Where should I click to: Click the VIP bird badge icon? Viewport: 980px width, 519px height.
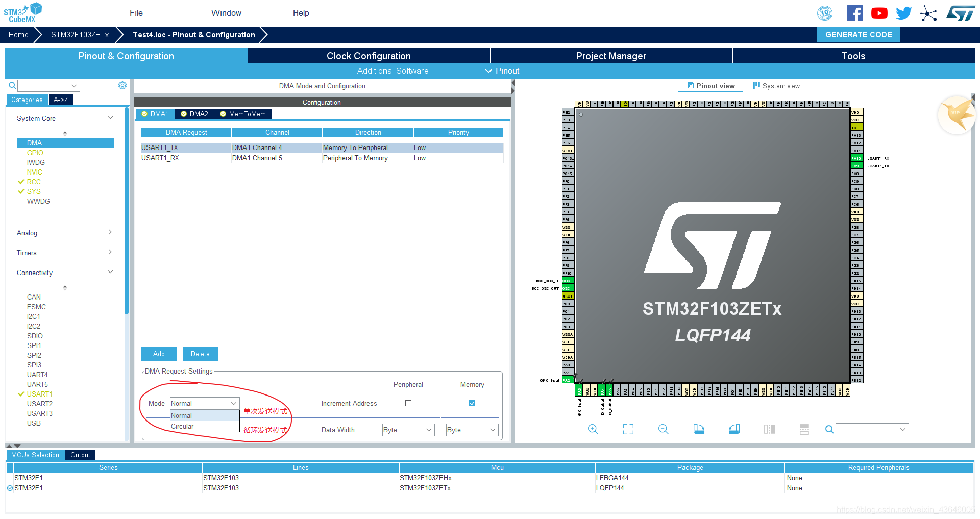click(957, 115)
